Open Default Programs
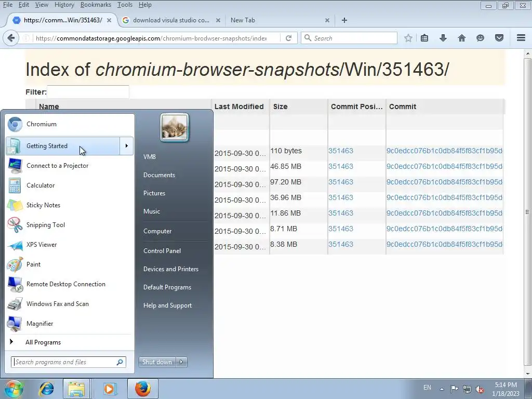Image resolution: width=532 pixels, height=399 pixels. [167, 287]
